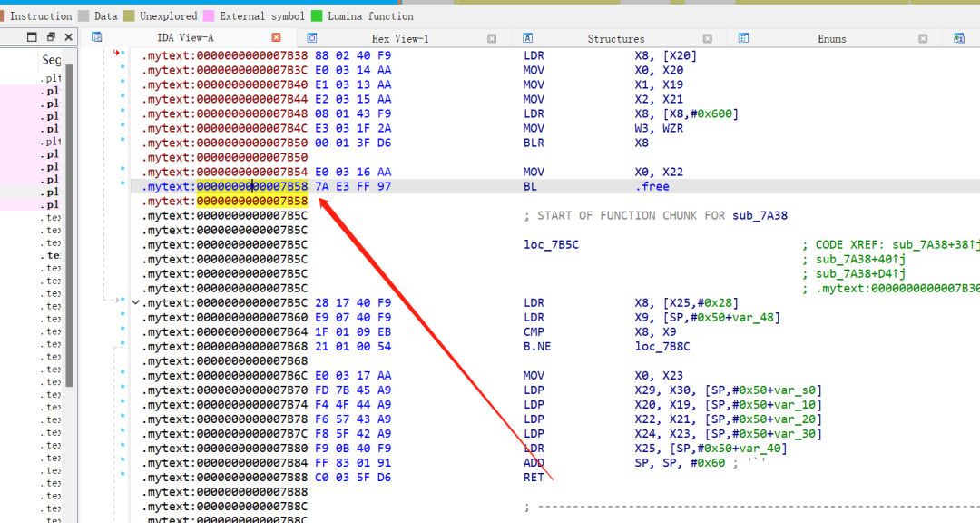Click the var_48 stack variable
Image resolution: width=980 pixels, height=523 pixels.
754,318
